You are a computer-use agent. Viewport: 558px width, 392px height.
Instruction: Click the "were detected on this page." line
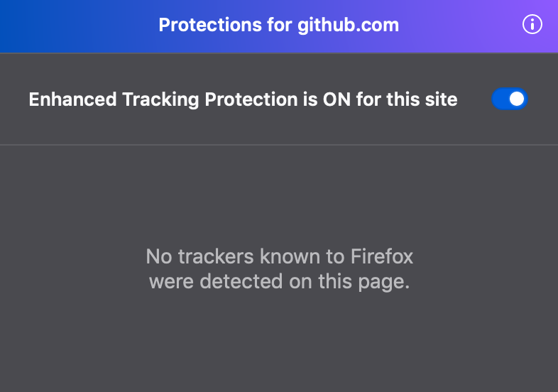coord(279,281)
